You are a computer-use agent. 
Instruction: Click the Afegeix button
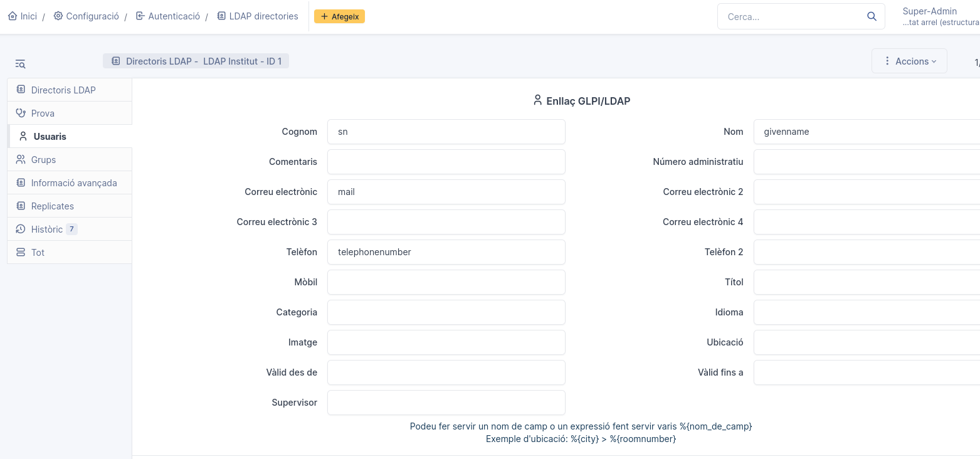tap(339, 17)
